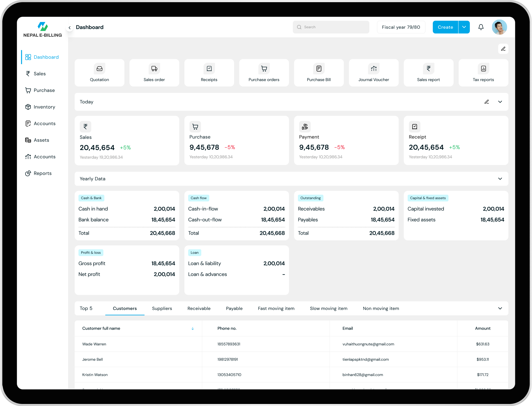
Task: Open the Purchase orders shortcut
Action: 264,73
